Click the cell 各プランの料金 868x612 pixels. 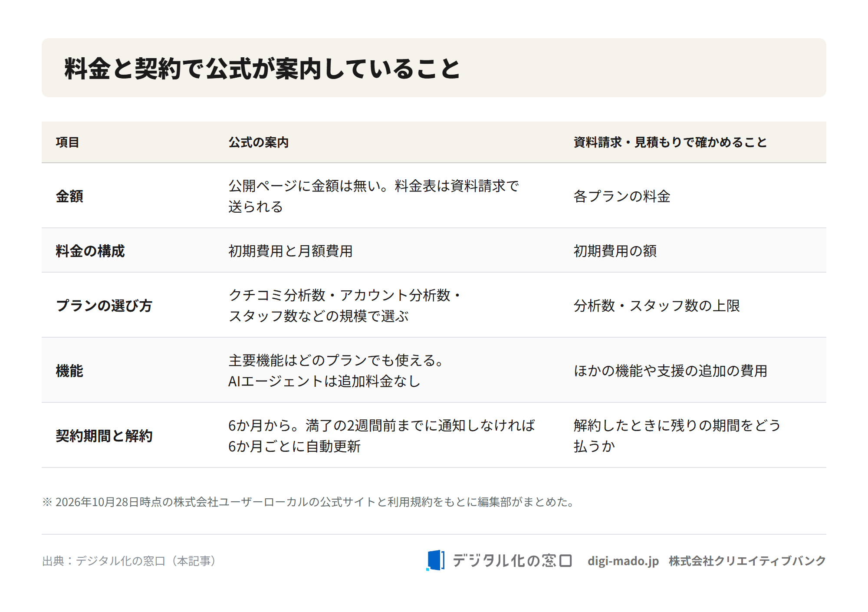pos(622,196)
